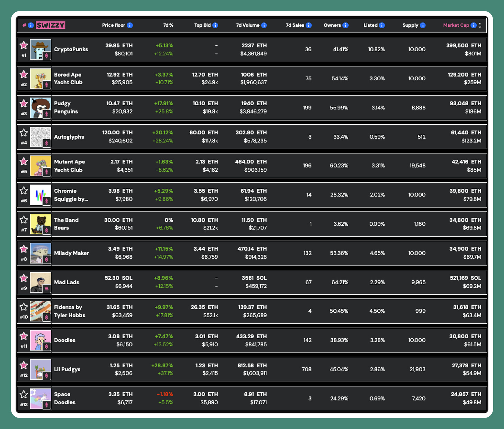The height and width of the screenshot is (429, 504).
Task: Click the 120.00 ETH Autoglyphs floor price
Action: tap(117, 133)
